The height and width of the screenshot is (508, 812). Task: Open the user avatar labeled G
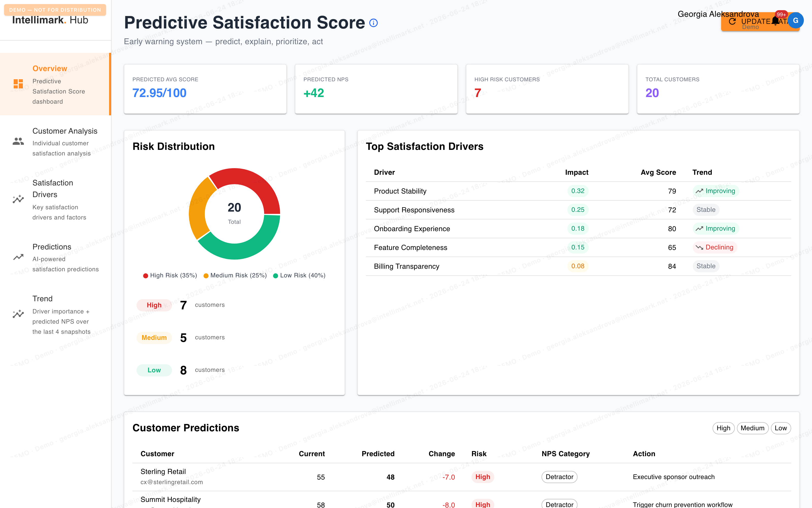(x=795, y=21)
